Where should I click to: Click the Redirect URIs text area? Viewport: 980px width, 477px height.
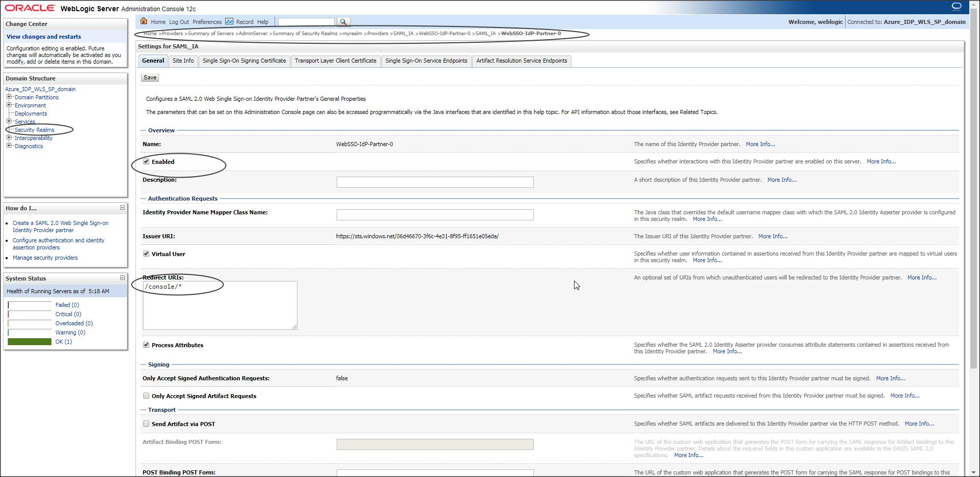tap(220, 305)
